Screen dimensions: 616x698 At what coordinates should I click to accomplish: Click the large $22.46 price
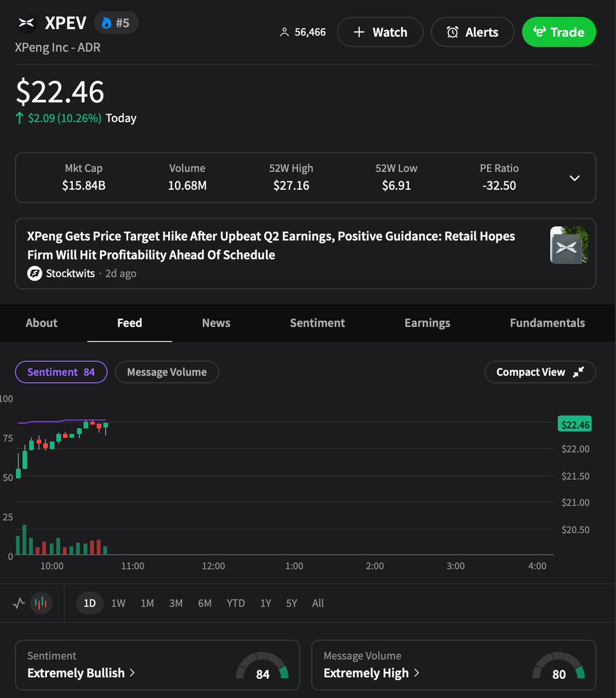click(60, 92)
